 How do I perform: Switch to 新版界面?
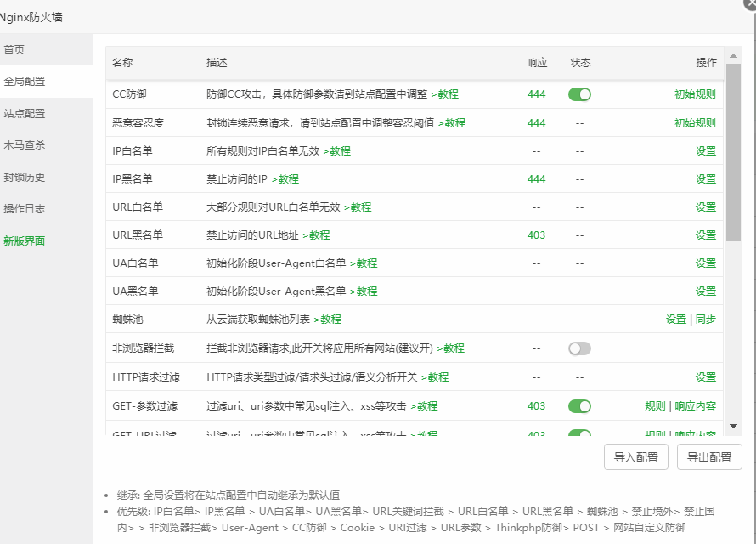click(47, 241)
